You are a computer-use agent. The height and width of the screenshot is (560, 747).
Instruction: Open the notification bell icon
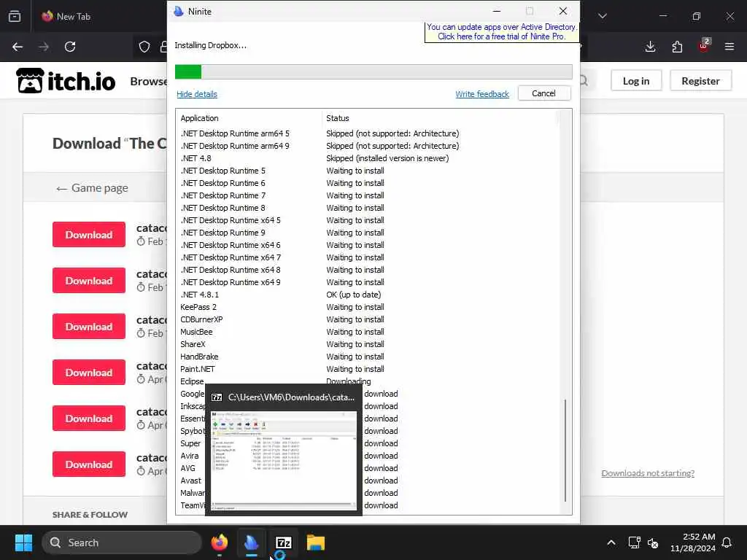click(727, 542)
